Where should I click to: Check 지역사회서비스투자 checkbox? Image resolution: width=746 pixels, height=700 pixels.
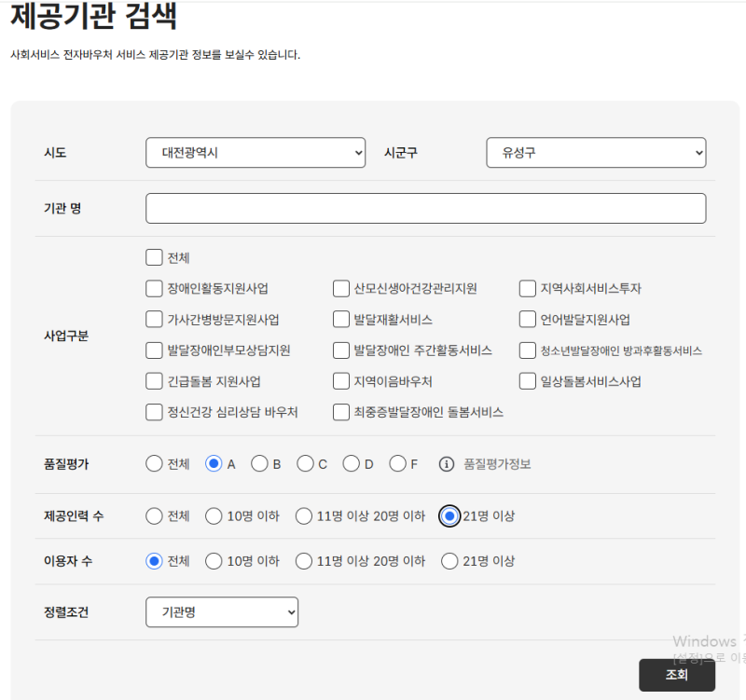tap(528, 288)
